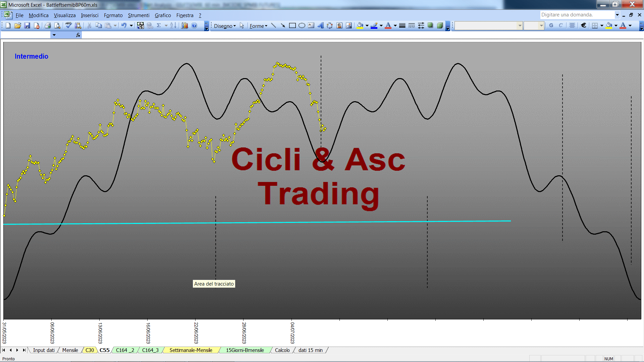The image size is (644, 362).
Task: Expand the drawing fill color arrow
Action: [367, 25]
